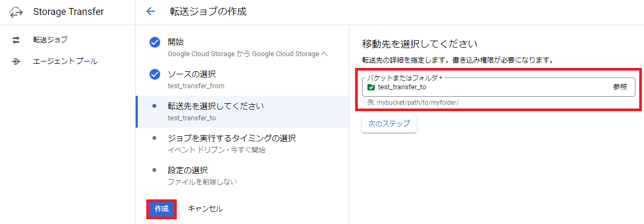The image size is (644, 224).
Task: Click the キャンセル button
Action: (205, 208)
